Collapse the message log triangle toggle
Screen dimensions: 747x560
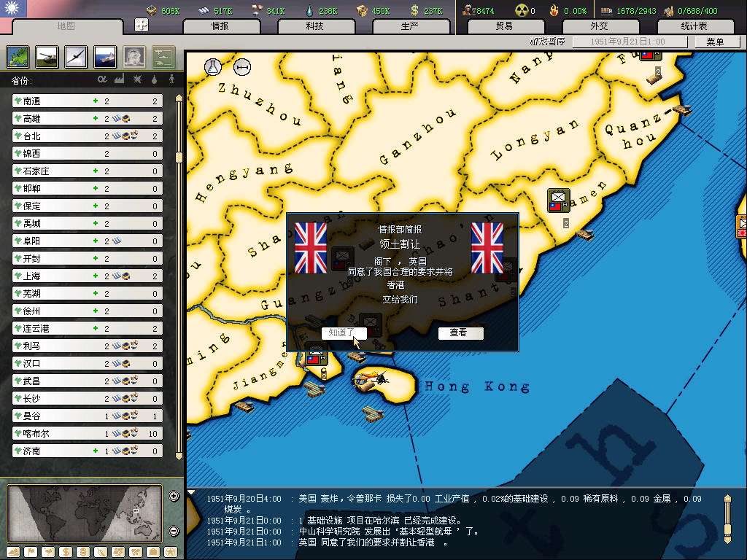[x=191, y=492]
